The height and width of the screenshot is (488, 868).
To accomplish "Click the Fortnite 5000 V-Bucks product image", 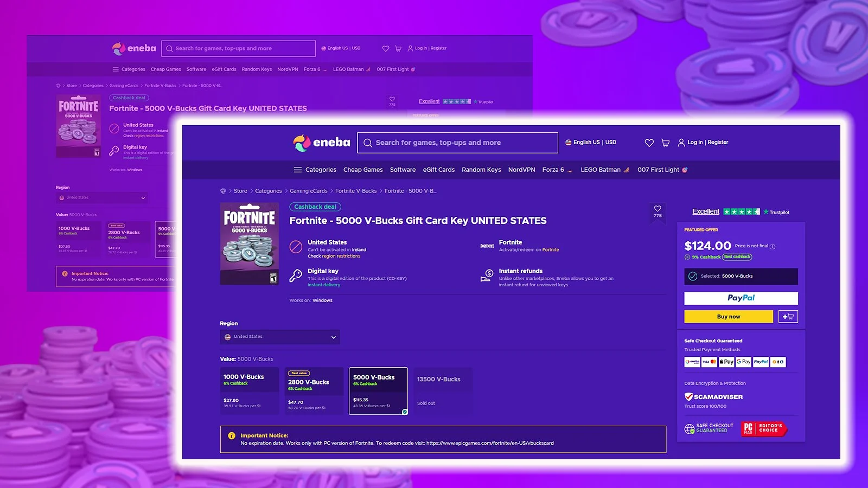I will [x=250, y=243].
